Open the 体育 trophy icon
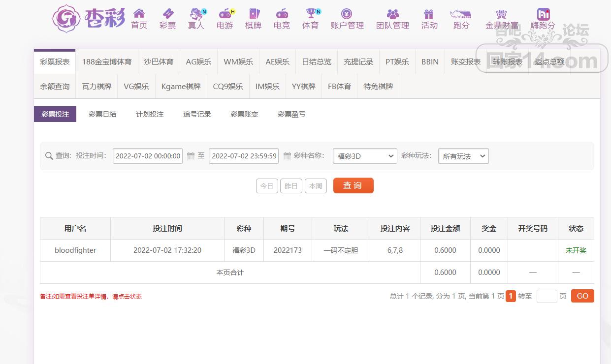 click(x=310, y=14)
